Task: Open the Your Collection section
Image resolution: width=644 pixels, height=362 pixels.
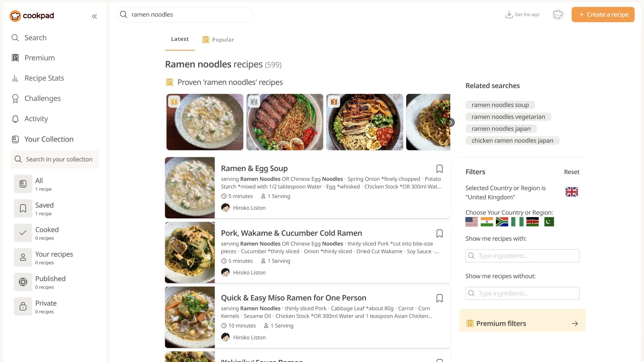Action: (49, 139)
